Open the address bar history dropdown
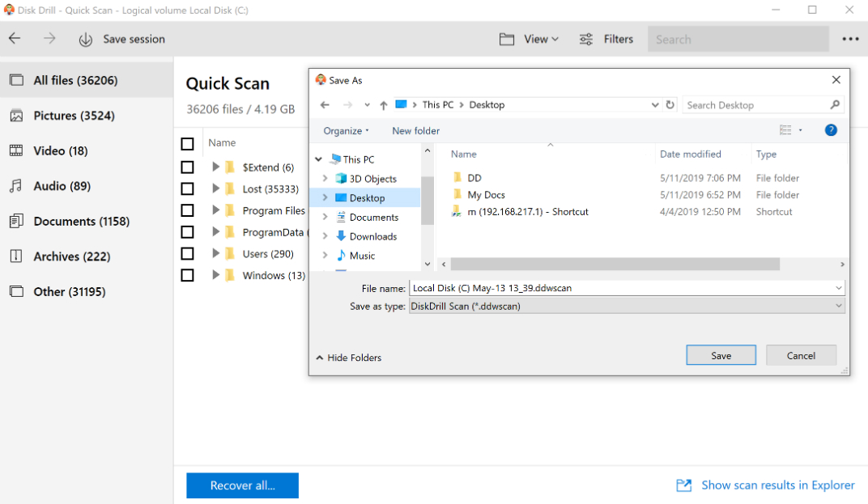The image size is (868, 504). 655,104
